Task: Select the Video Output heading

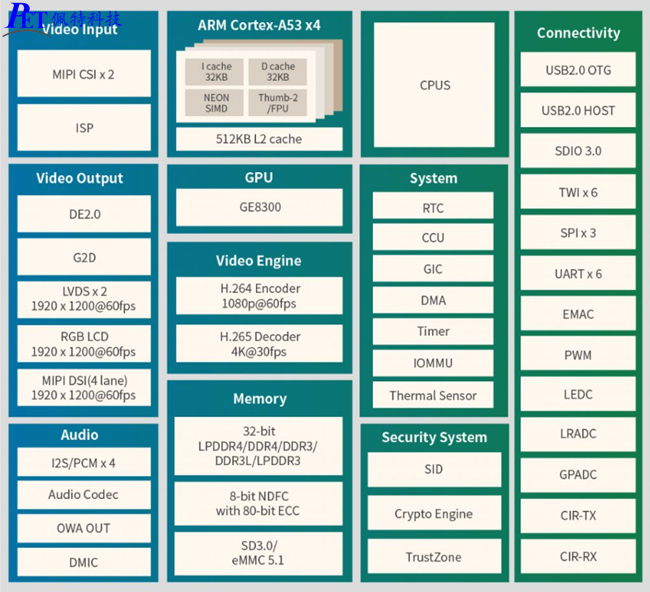Action: coord(80,178)
